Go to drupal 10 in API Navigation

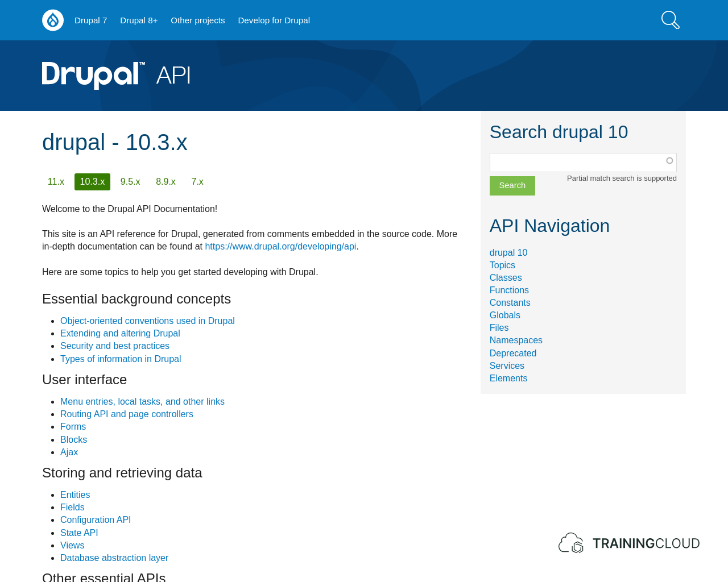pos(508,253)
